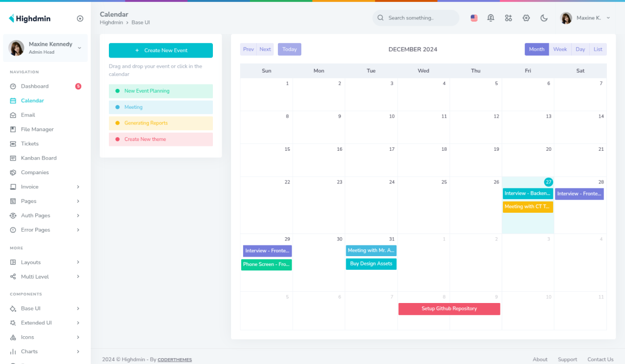Click the Dashboard sidebar icon
Image resolution: width=625 pixels, height=364 pixels.
pos(13,86)
